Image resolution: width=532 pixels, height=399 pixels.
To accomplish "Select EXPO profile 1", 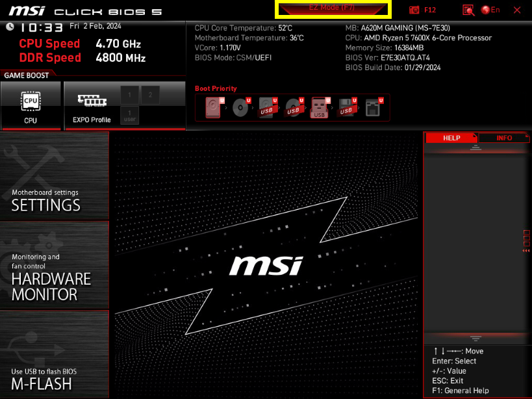I will [x=130, y=95].
